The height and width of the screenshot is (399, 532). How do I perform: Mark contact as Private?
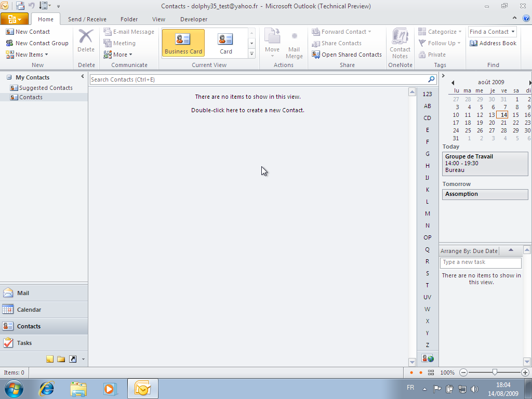[x=432, y=55]
